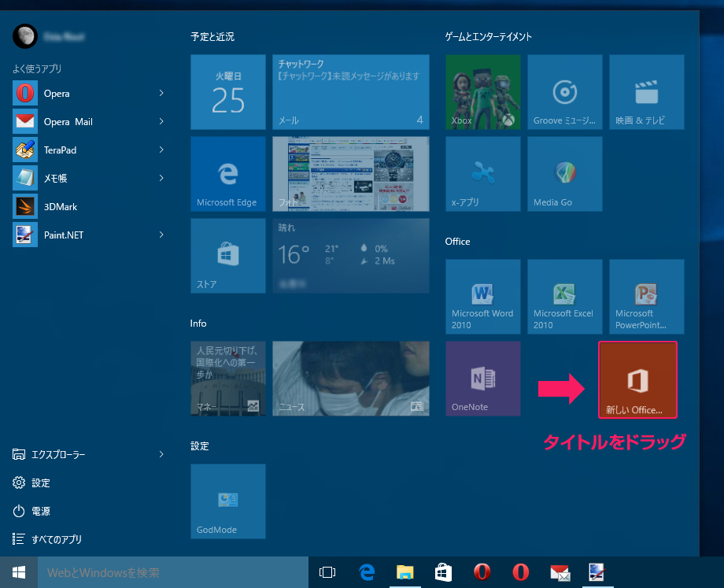Open Microsoft Excel 2010 tile
The image size is (724, 588).
tap(565, 297)
